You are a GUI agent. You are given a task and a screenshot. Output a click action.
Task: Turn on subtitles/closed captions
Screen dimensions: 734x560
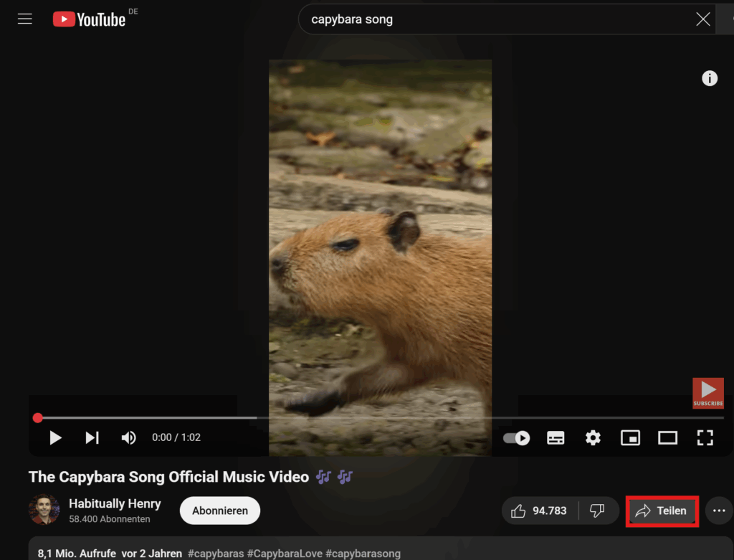556,437
